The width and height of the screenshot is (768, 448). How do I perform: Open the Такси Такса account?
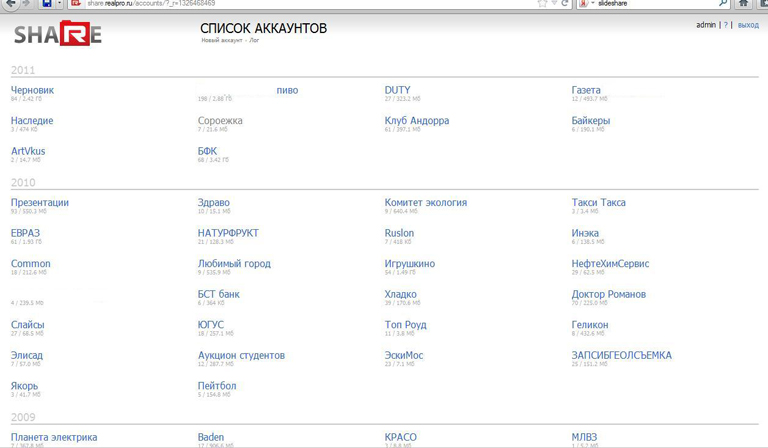[599, 203]
